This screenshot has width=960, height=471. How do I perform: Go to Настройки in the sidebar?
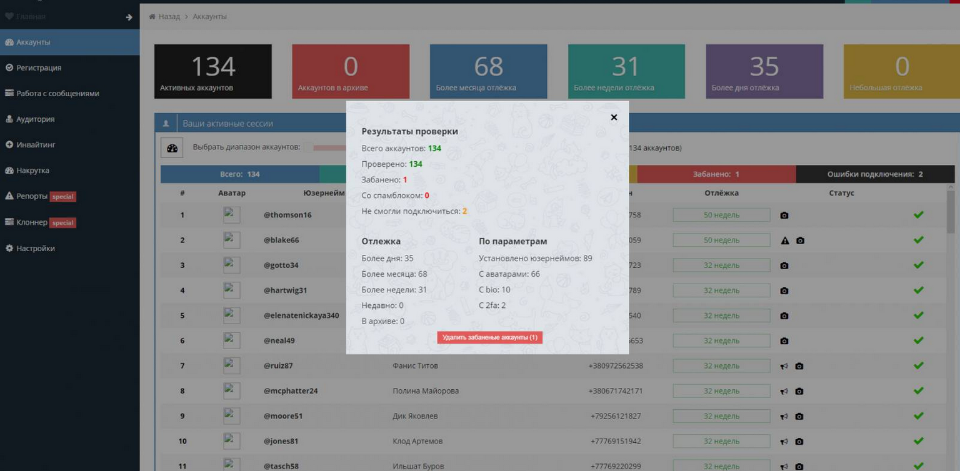(35, 248)
